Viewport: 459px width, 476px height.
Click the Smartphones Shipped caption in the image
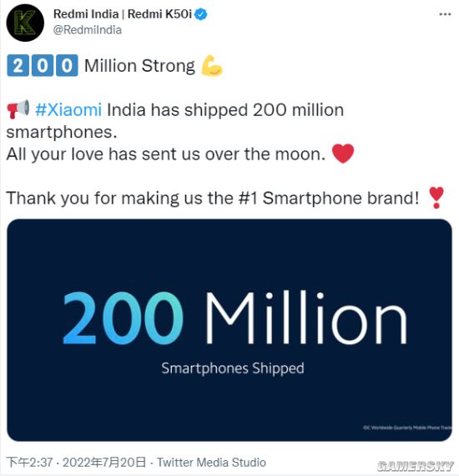[233, 368]
